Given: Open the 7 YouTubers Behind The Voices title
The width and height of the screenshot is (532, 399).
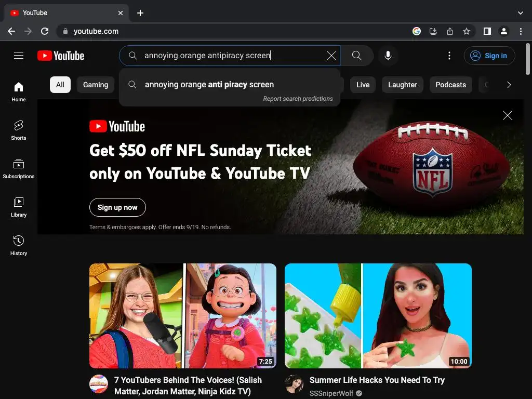Looking at the screenshot, I should click(188, 386).
